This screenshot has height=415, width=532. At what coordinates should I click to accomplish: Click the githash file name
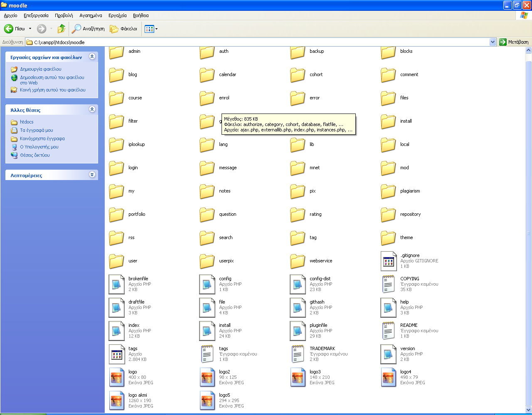tap(317, 302)
